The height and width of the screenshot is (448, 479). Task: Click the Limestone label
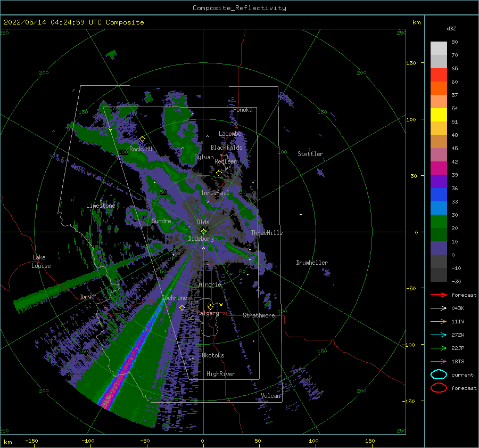[x=101, y=206]
